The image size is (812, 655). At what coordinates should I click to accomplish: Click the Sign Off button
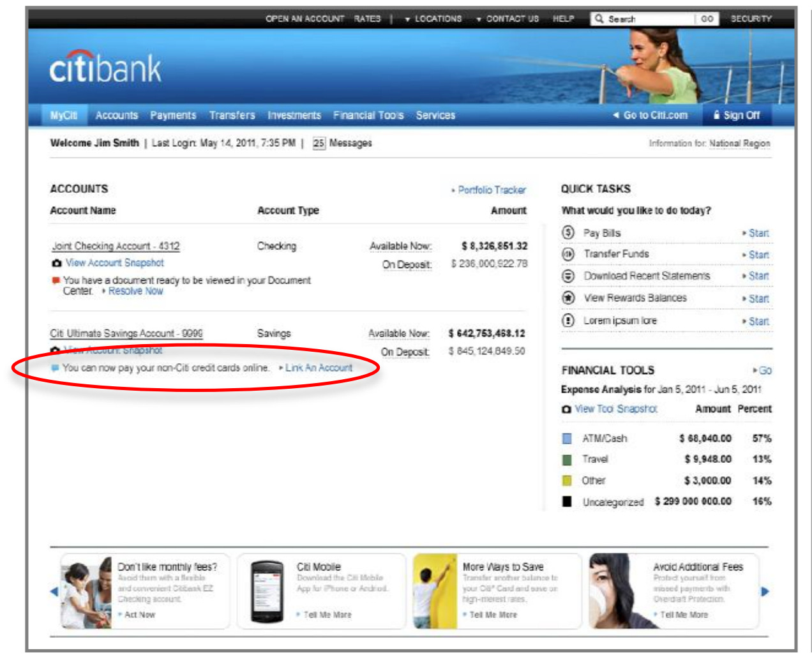736,115
